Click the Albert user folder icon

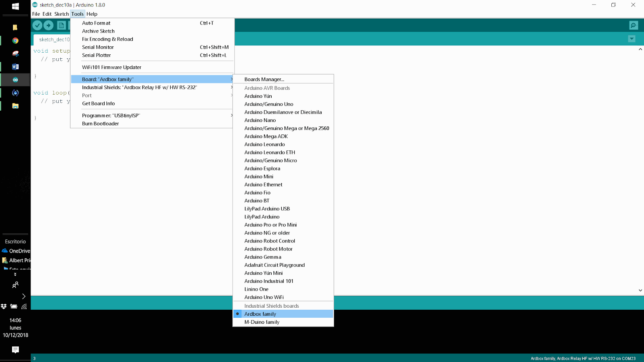point(5,260)
